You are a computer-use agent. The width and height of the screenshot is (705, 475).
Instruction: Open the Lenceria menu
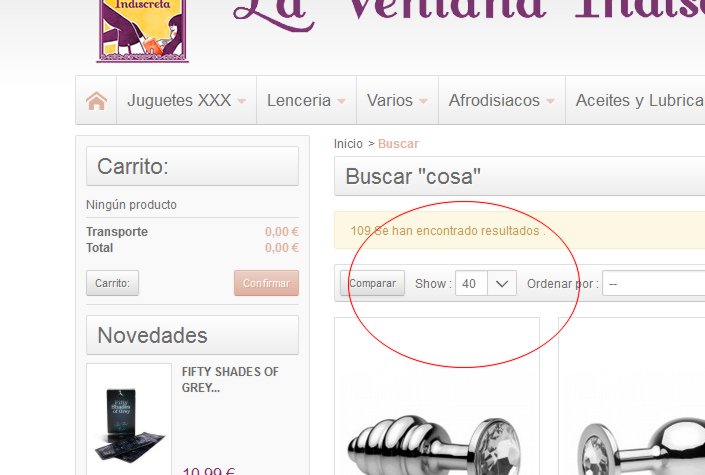pyautogui.click(x=299, y=100)
